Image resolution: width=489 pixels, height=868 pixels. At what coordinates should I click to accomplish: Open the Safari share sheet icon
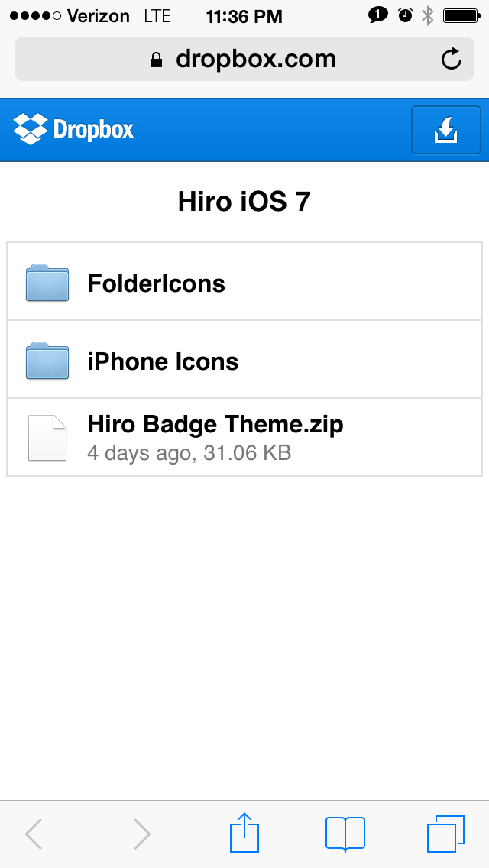pos(244,833)
